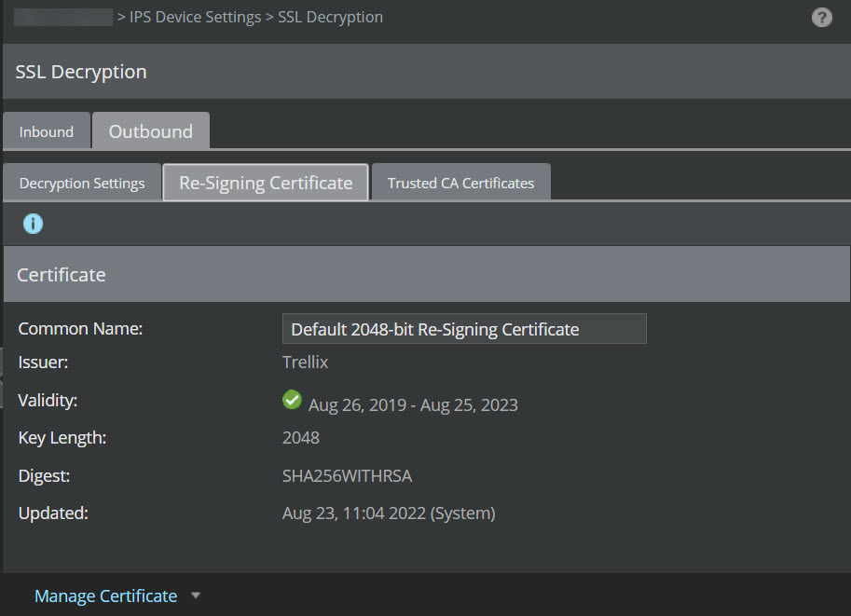Click the SHA256WITHRSA digest value
This screenshot has width=851, height=616.
coord(347,476)
